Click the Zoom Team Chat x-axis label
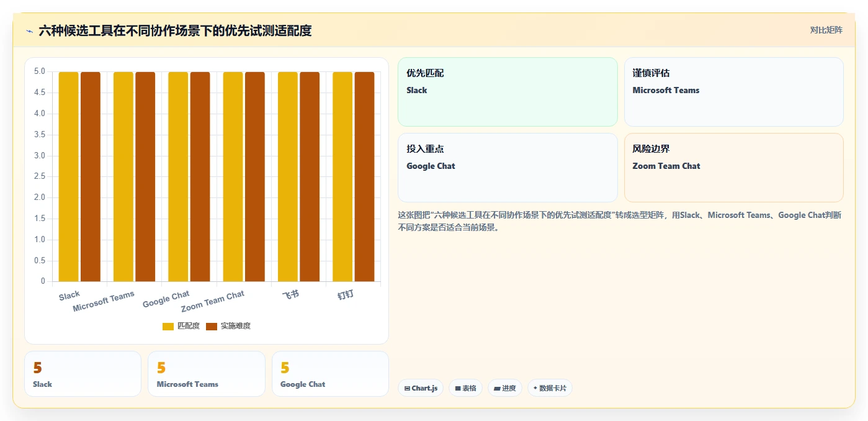Screen dimensions: 868x421 (213, 301)
